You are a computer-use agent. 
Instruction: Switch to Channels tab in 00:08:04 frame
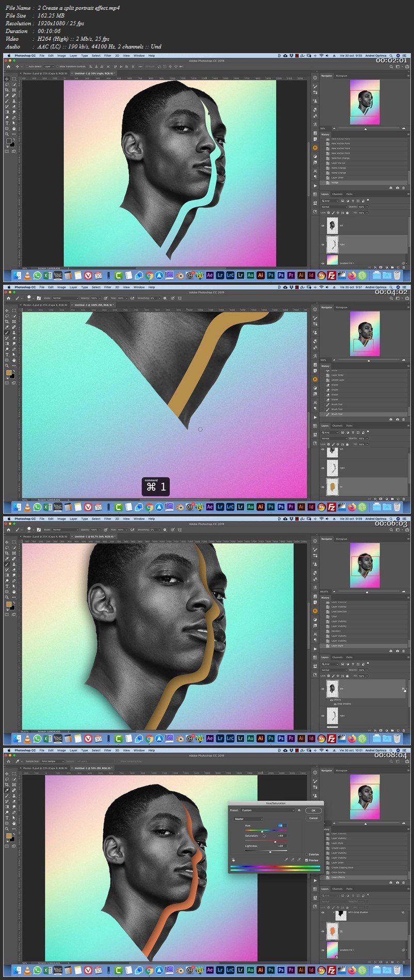pos(337,889)
